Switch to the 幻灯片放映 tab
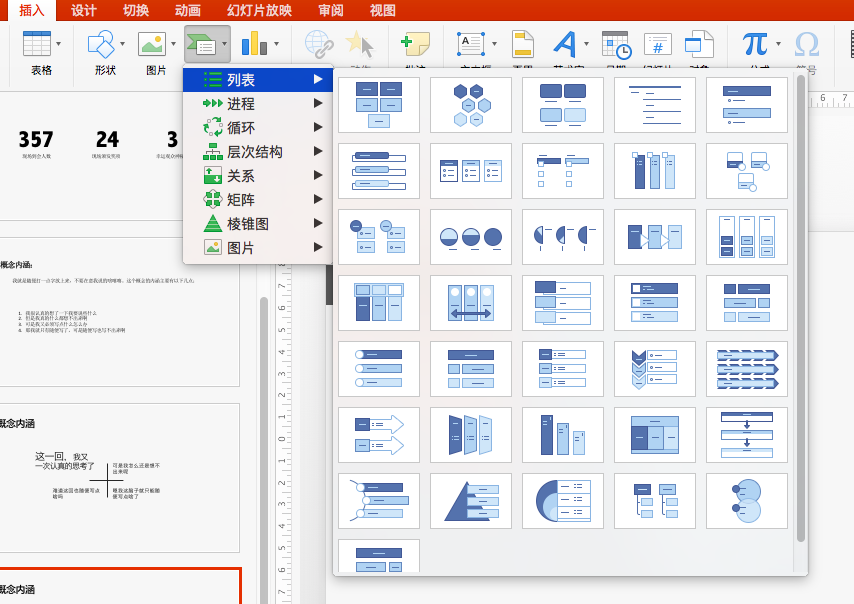The height and width of the screenshot is (604, 854). coord(259,10)
